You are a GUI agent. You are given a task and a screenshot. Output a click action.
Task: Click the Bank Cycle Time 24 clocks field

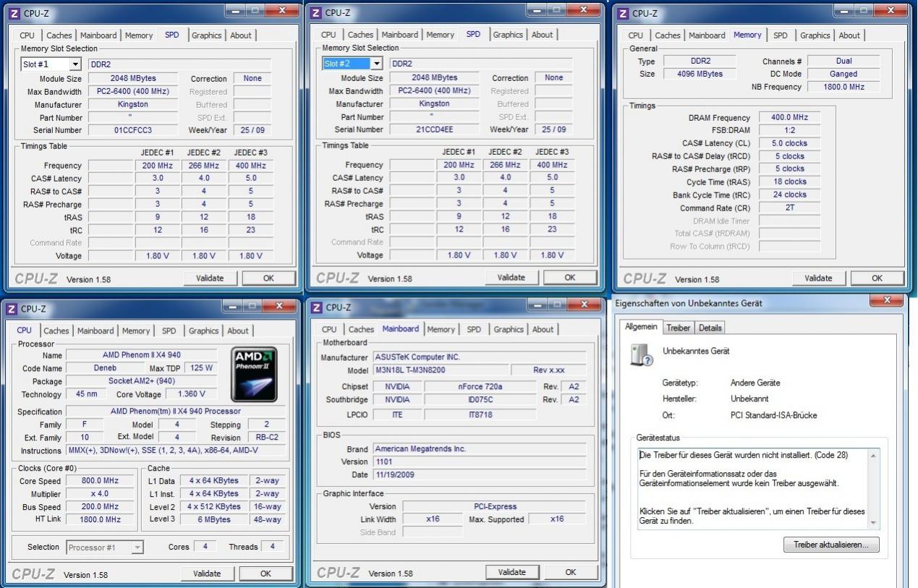click(789, 195)
